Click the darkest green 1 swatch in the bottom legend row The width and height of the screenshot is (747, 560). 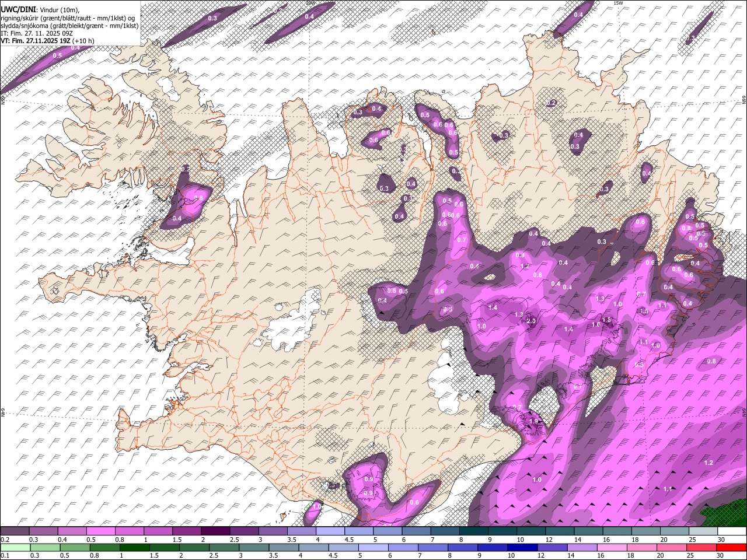click(134, 548)
